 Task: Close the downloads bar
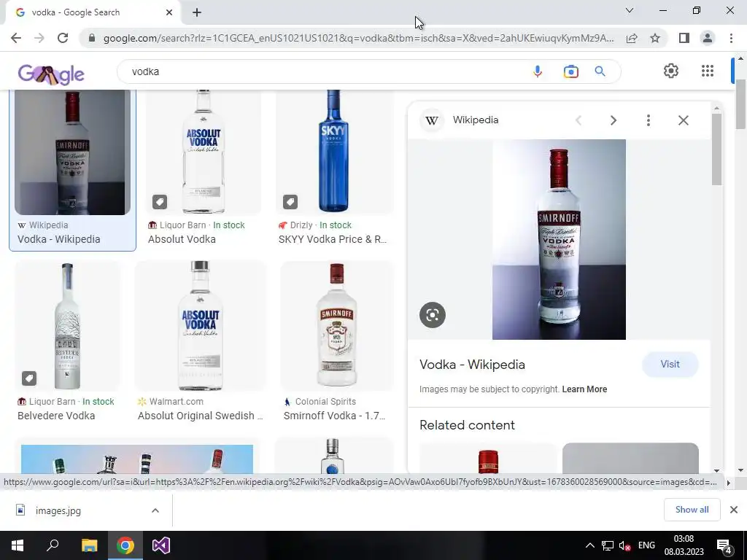(x=734, y=510)
